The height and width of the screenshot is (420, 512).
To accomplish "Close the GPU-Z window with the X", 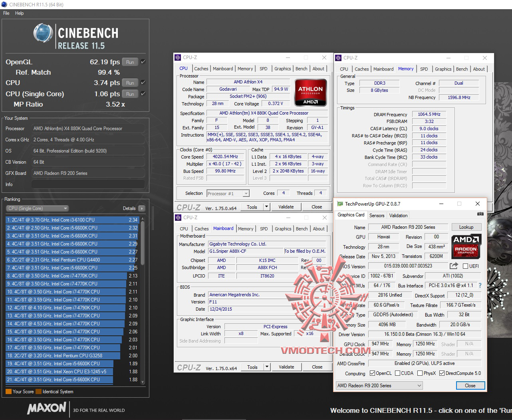I will (478, 204).
